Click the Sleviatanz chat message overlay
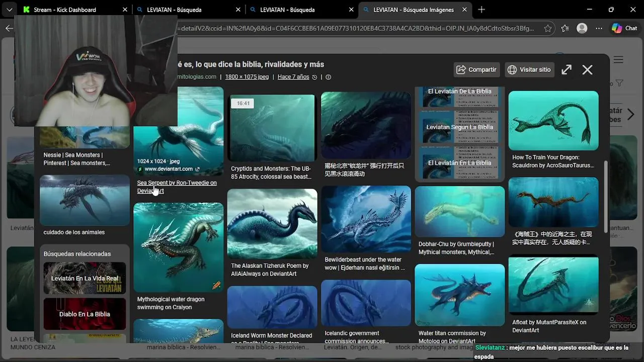The width and height of the screenshot is (644, 362). pos(558,352)
